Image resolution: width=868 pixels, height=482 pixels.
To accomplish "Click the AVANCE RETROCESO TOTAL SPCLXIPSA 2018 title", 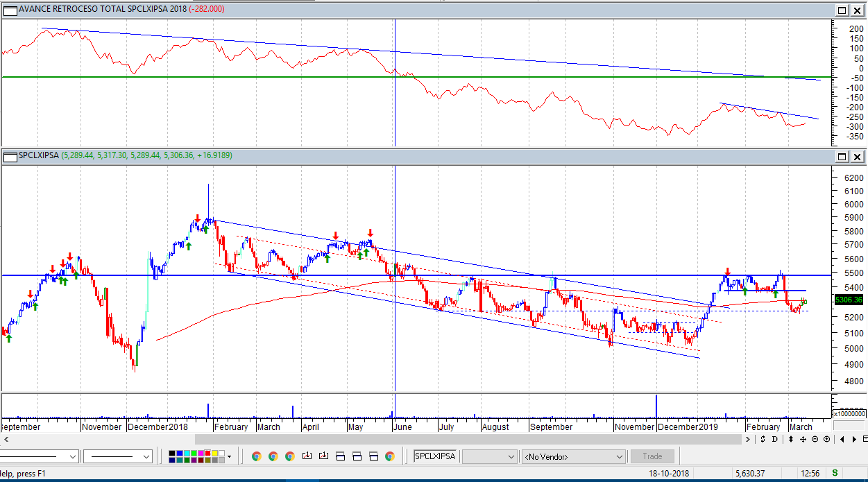I will 103,10.
